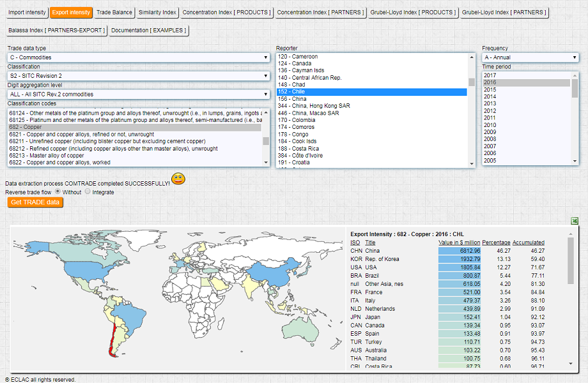The height and width of the screenshot is (383, 588).
Task: Select the 'Integrate' reverse trade flow option
Action: click(x=88, y=191)
